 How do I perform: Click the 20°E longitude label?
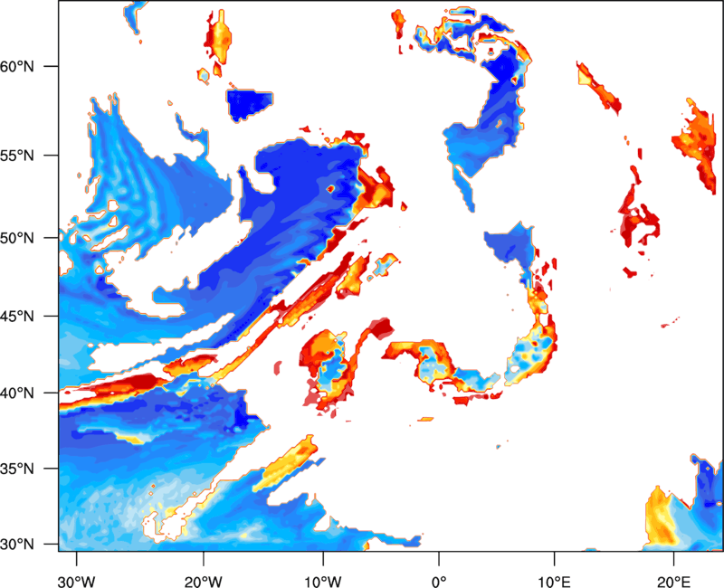coord(673,581)
